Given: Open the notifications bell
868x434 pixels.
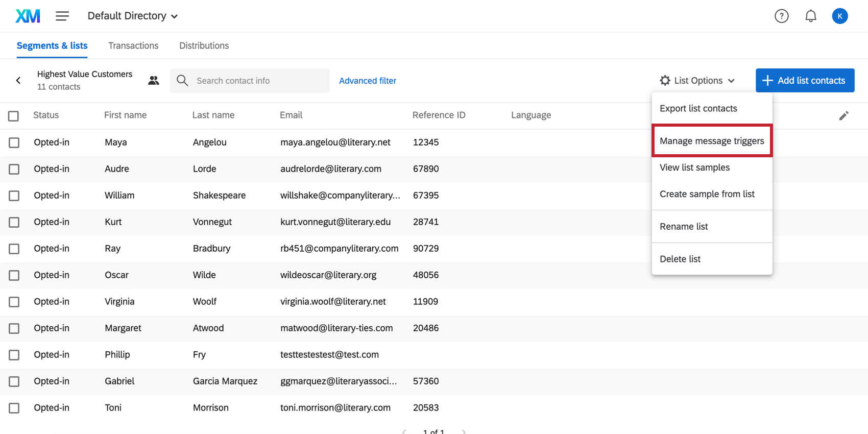Looking at the screenshot, I should (x=810, y=16).
